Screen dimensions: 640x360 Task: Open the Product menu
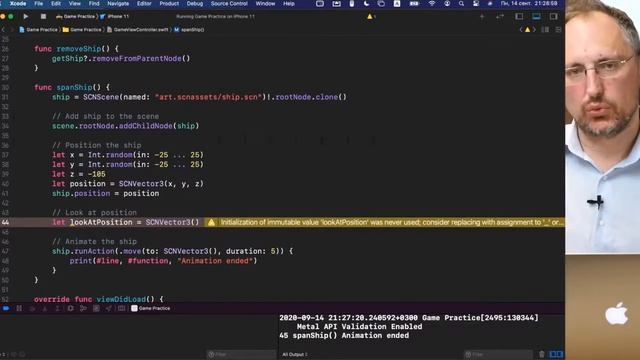click(x=169, y=4)
